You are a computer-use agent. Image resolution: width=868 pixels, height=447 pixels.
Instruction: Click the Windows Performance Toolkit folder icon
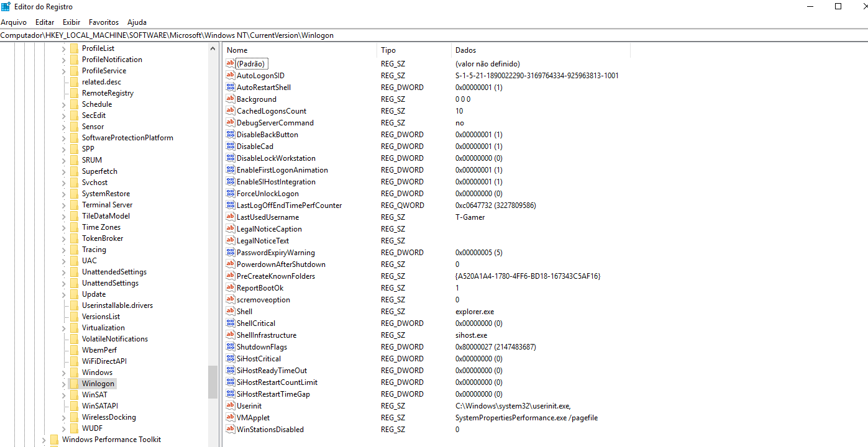55,440
